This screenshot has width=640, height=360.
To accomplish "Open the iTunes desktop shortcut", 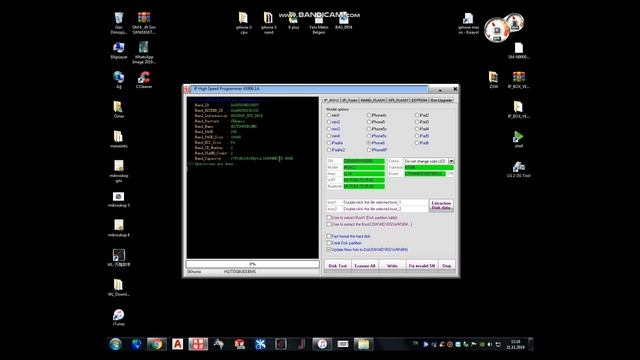I will point(119,318).
